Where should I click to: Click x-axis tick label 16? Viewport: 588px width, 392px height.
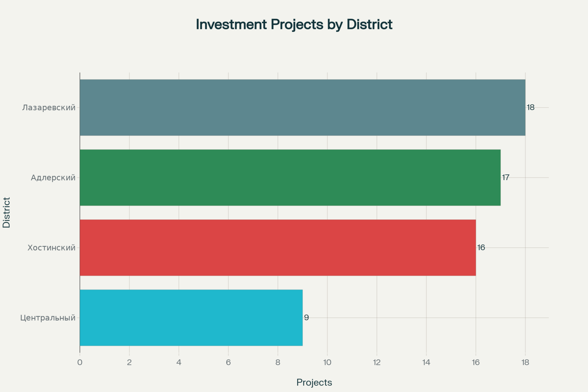pyautogui.click(x=476, y=362)
